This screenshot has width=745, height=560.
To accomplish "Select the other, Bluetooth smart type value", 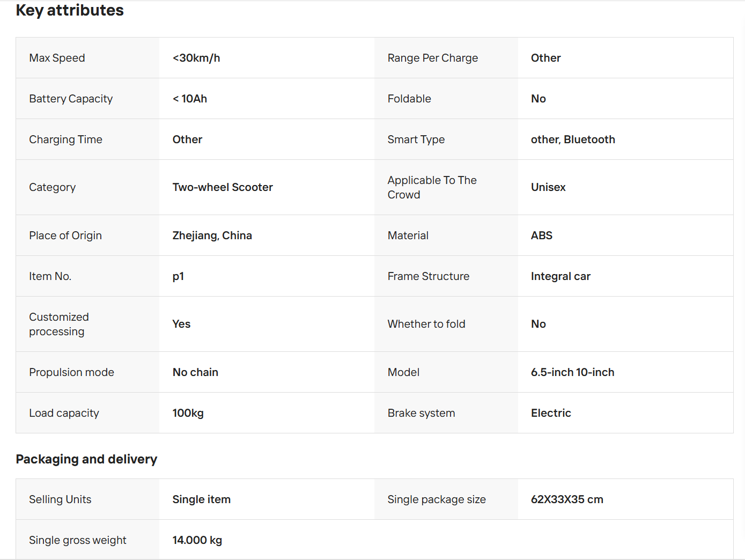I will (573, 139).
